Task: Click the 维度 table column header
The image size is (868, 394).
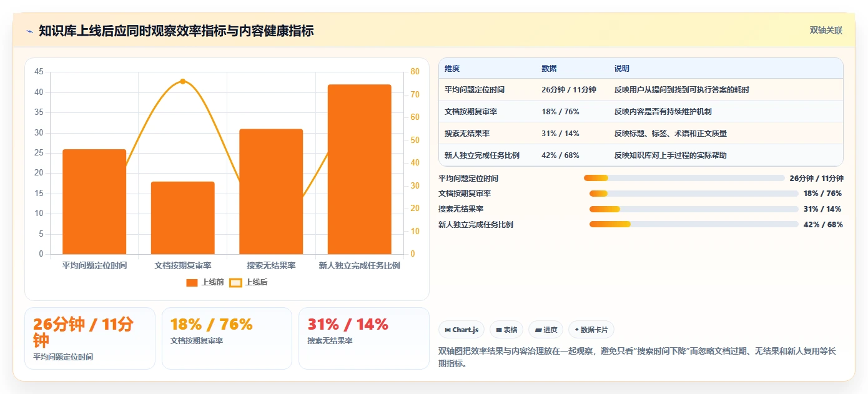Action: click(x=452, y=68)
